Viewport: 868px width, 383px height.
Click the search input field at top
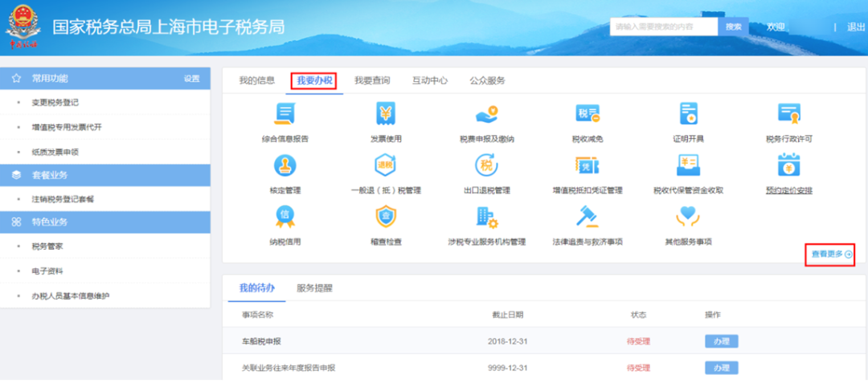(x=663, y=26)
